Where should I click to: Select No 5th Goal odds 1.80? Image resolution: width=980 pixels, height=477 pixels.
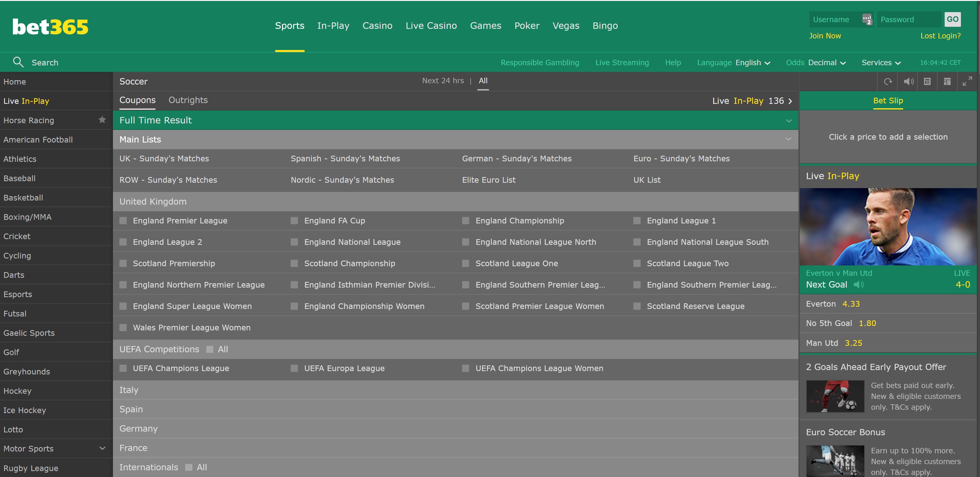click(888, 323)
